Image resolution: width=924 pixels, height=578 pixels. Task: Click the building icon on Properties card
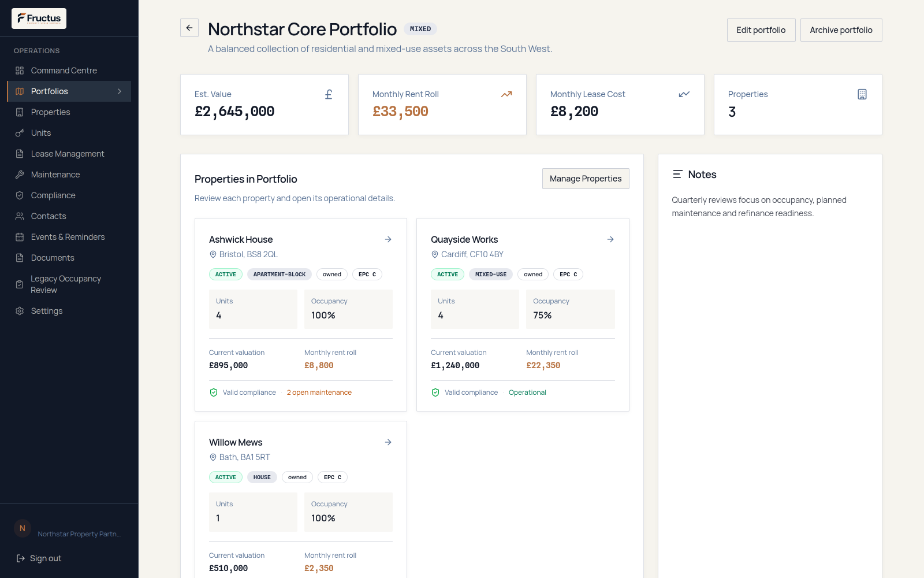862,94
